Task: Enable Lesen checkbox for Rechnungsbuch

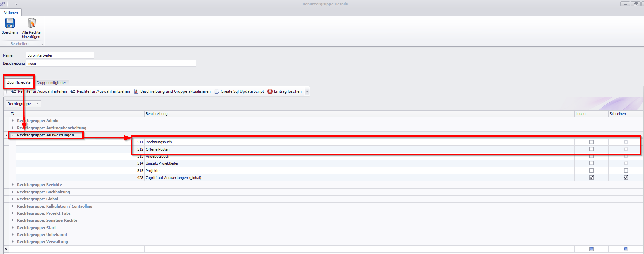Action: click(x=591, y=142)
